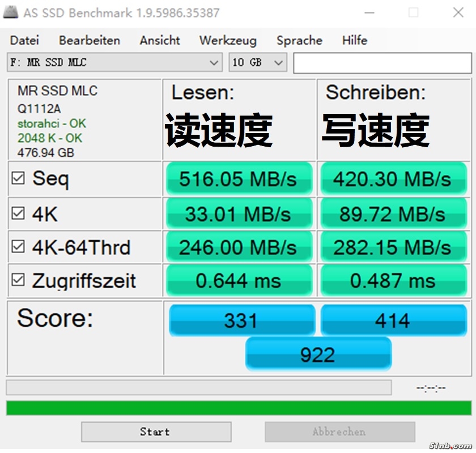476x453 pixels.
Task: Click the Lesen: column header
Action: pos(203,92)
